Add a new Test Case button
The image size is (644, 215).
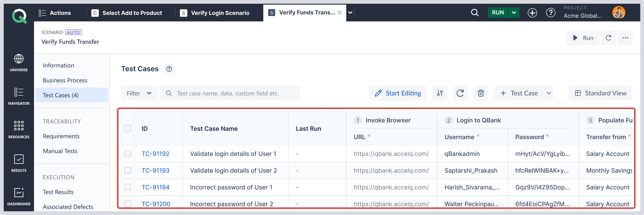point(519,93)
